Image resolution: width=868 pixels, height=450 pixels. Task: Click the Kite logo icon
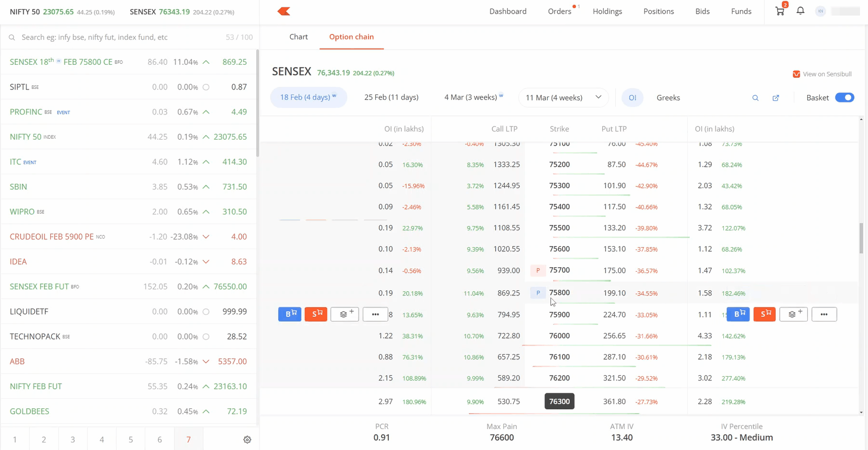click(x=284, y=11)
